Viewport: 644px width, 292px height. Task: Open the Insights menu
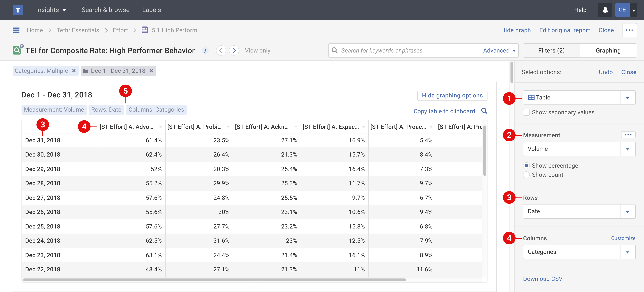51,10
